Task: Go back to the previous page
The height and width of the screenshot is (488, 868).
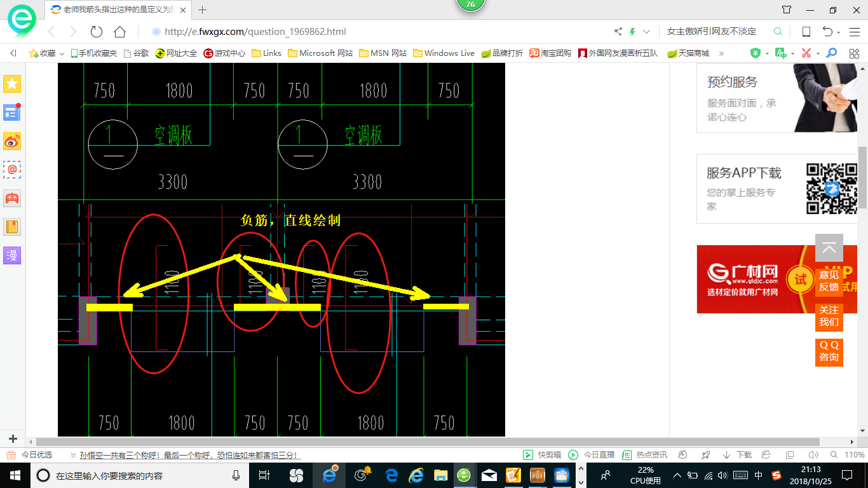Action: [51, 32]
